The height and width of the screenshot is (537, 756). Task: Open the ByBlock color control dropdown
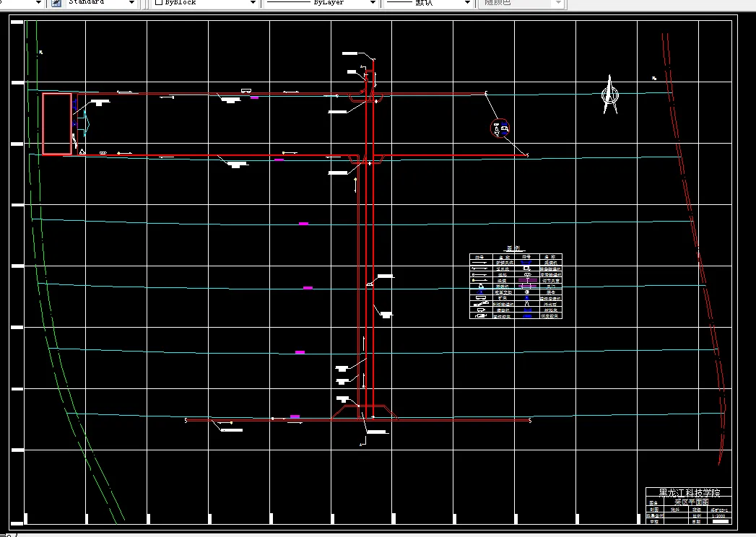coord(205,2)
